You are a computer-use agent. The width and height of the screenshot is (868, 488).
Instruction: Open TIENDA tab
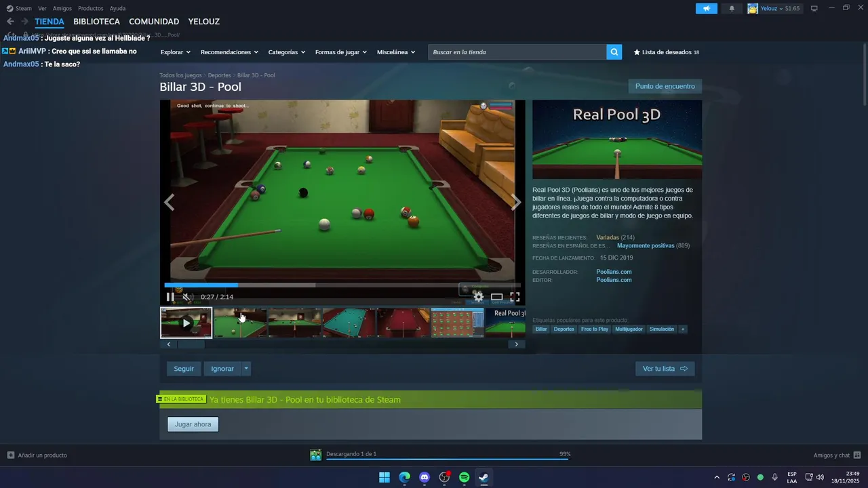50,22
